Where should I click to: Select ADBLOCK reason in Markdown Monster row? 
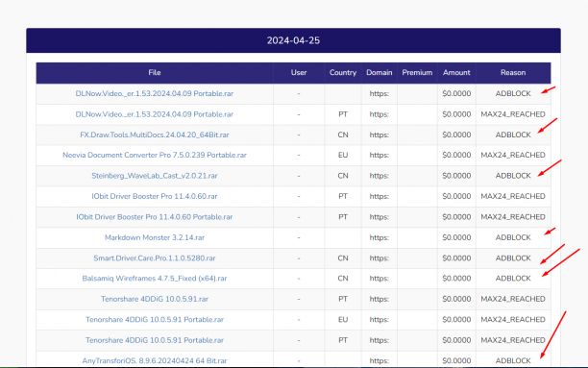(x=513, y=238)
